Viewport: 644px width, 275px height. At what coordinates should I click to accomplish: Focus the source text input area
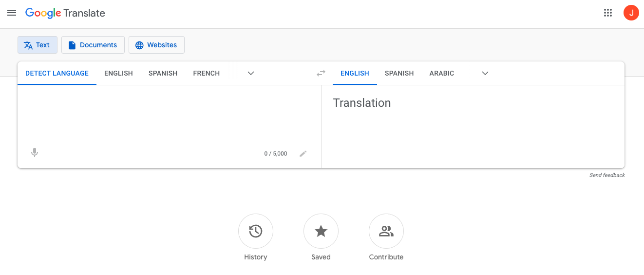pos(169,115)
